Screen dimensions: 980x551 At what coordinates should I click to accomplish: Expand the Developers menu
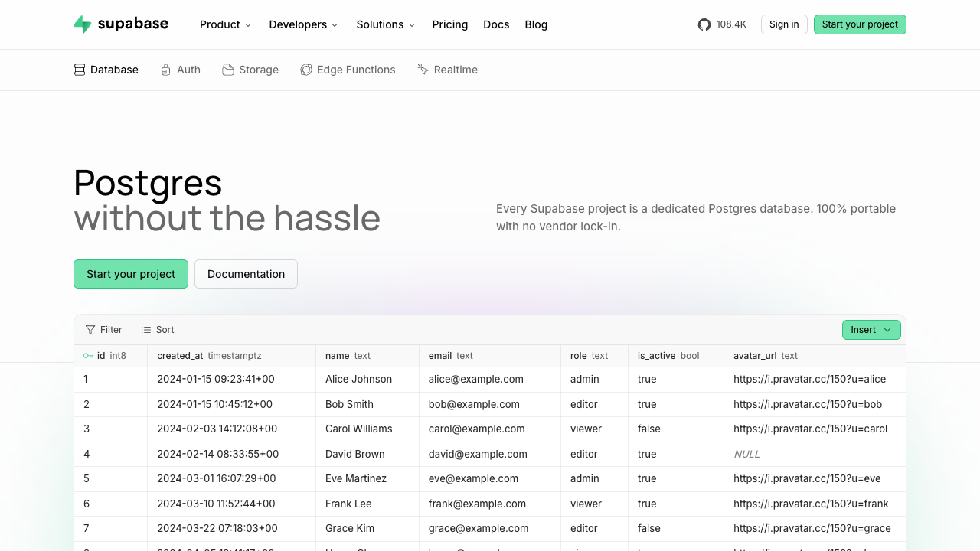[304, 24]
